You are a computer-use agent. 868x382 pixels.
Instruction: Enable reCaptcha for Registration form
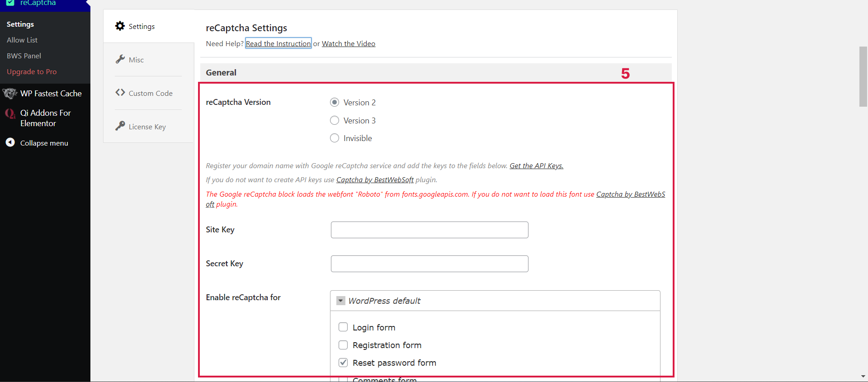(343, 345)
